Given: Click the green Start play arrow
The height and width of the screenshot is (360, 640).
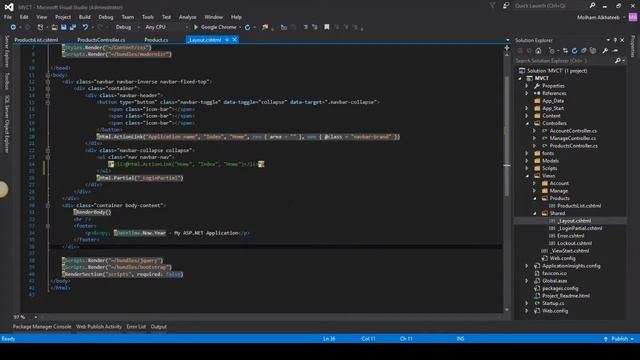Looking at the screenshot, I should (x=196, y=27).
